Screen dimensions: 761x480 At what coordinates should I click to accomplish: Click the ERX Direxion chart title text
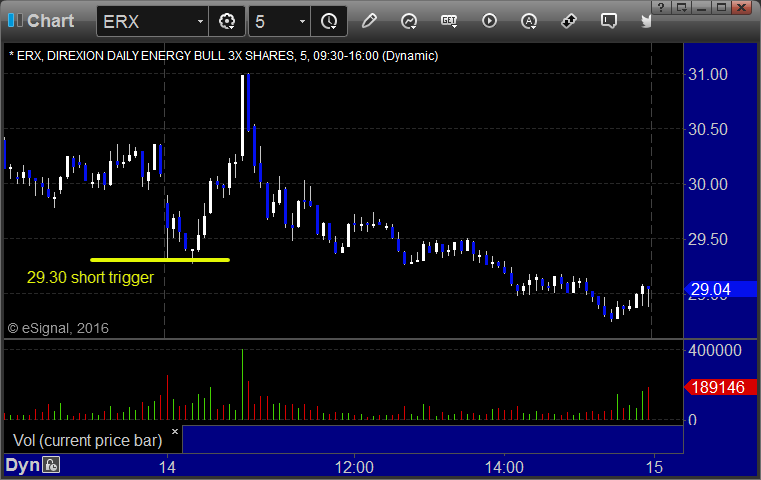[x=224, y=56]
